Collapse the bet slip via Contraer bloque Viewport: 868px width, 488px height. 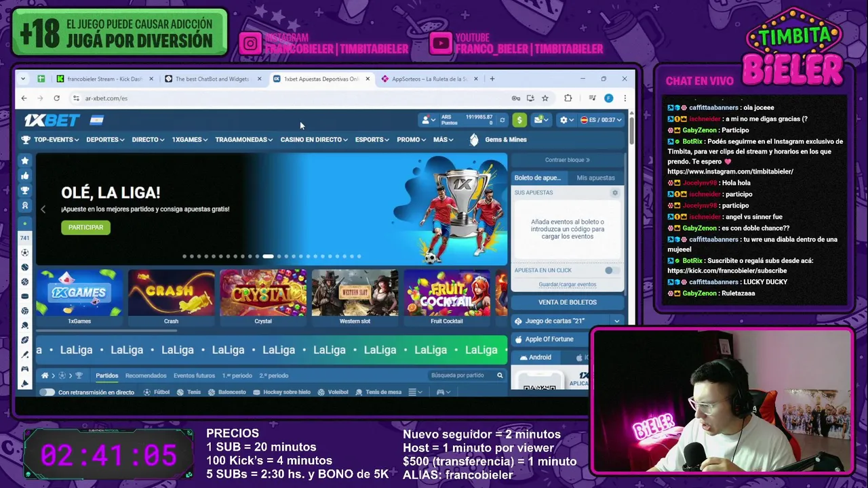(568, 161)
